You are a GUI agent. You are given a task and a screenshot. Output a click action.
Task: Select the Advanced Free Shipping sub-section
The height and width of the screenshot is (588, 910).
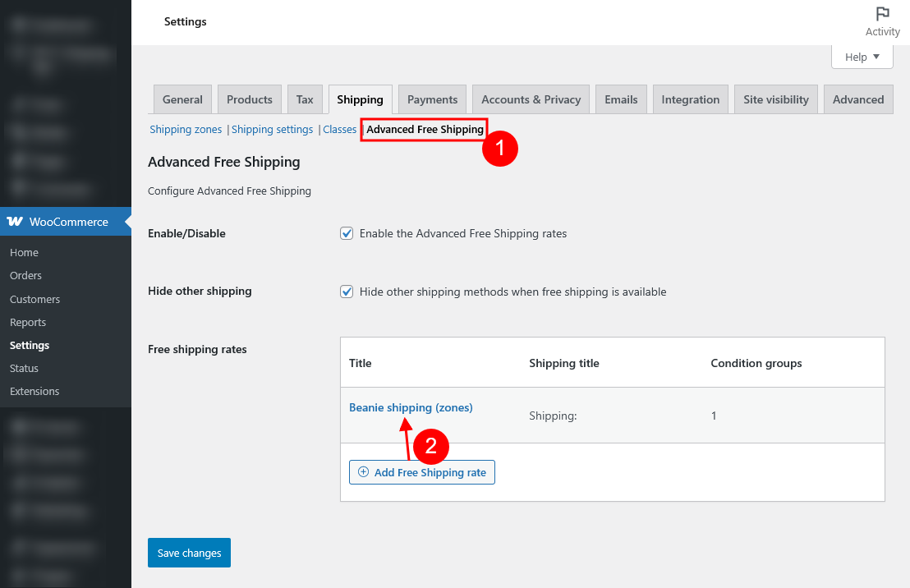coord(425,130)
